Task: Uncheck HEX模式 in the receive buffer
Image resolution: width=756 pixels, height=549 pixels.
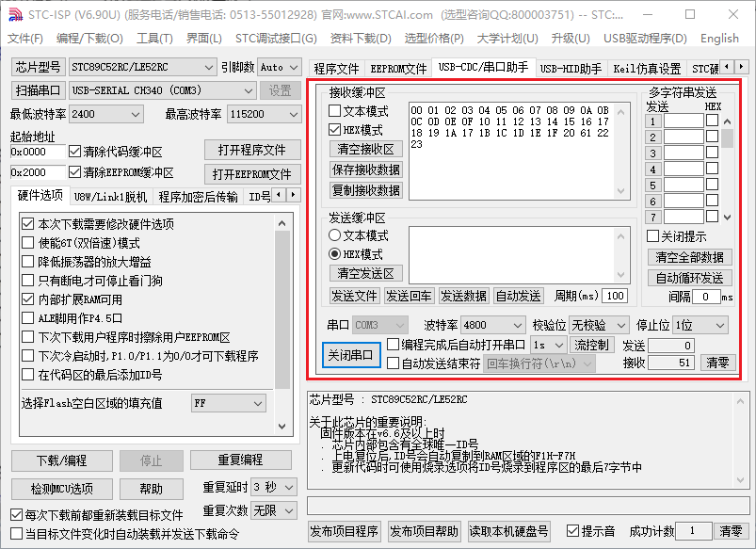Action: click(x=335, y=130)
